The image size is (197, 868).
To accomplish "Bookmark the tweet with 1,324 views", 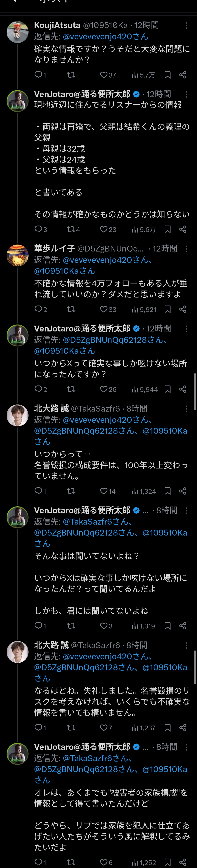I will (167, 491).
